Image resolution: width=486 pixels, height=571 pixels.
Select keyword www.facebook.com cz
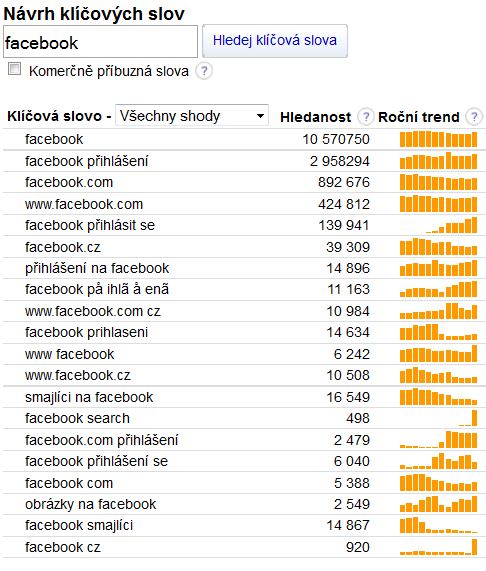click(x=93, y=311)
